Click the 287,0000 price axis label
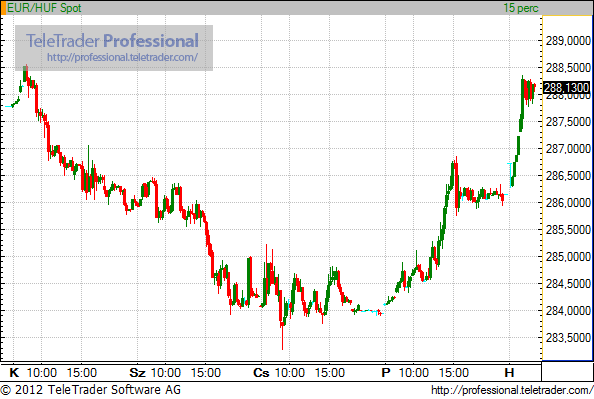The width and height of the screenshot is (594, 399). pos(568,149)
